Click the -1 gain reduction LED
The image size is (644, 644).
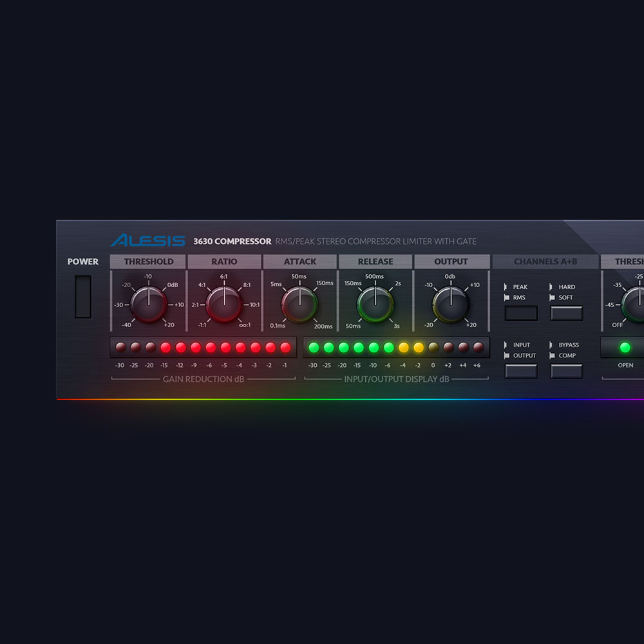click(x=285, y=348)
